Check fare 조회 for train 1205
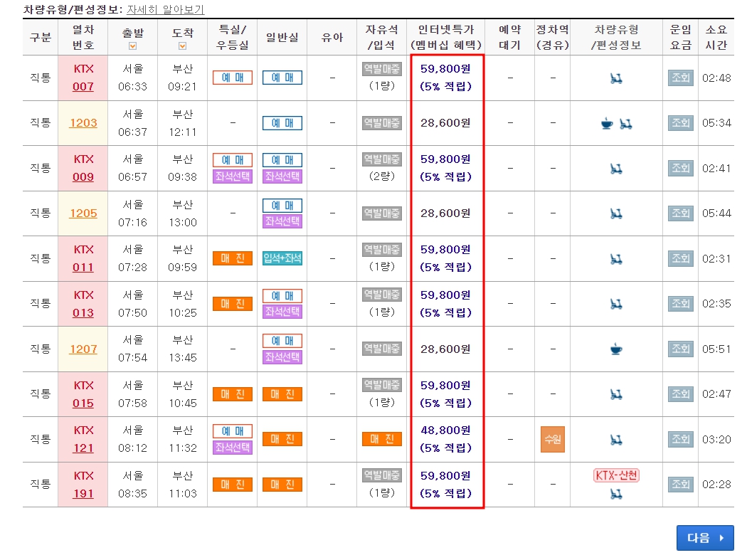747x560 pixels. coord(680,213)
